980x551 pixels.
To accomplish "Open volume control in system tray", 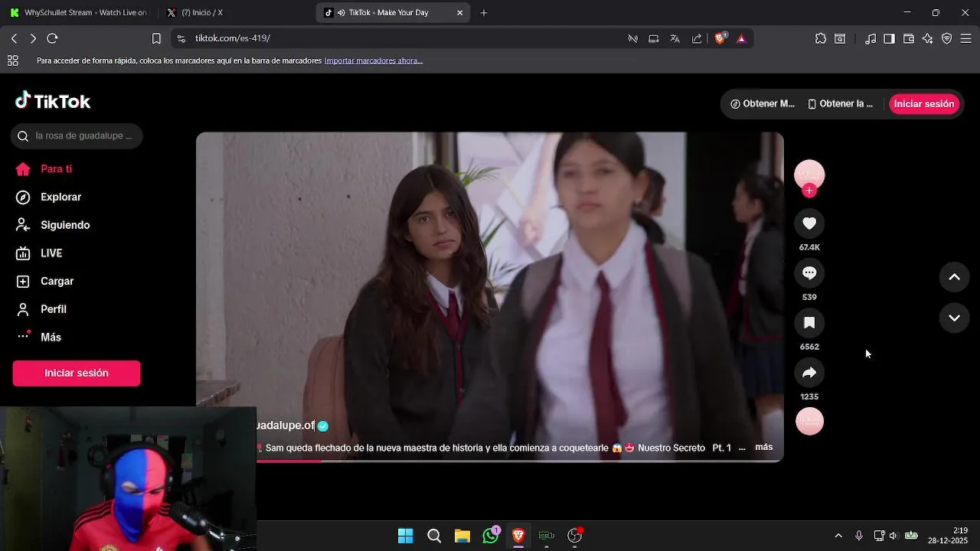I will [x=893, y=536].
